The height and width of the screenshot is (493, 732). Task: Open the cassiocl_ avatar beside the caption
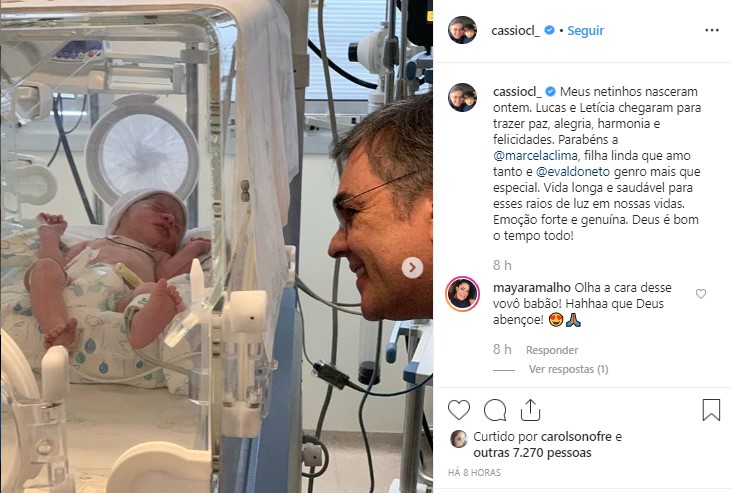462,98
